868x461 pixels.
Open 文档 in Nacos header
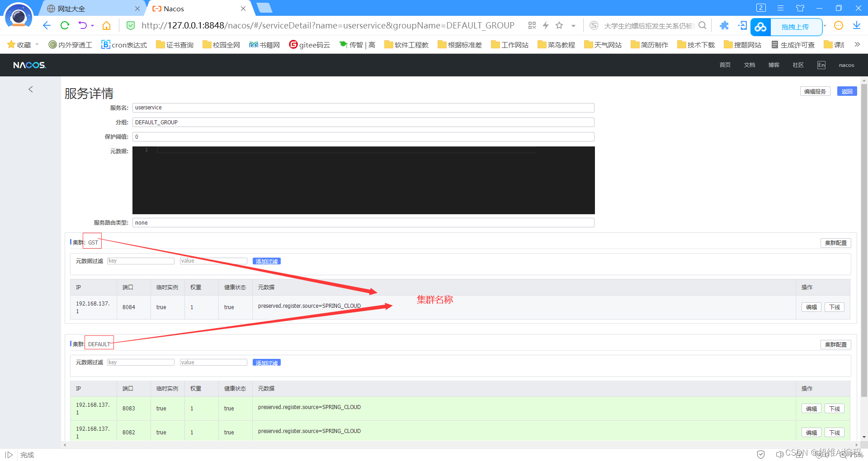pyautogui.click(x=750, y=65)
